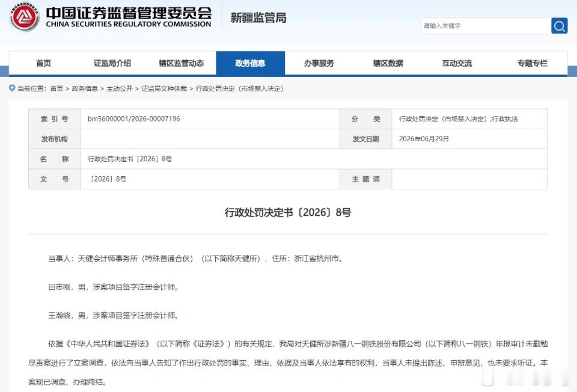Open the 首页 navigation tab
577x392 pixels.
(43, 63)
